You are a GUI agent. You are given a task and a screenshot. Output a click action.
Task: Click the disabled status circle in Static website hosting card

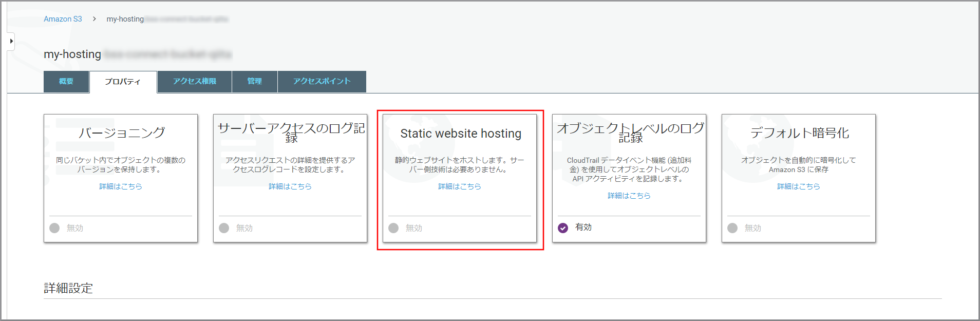click(x=393, y=228)
